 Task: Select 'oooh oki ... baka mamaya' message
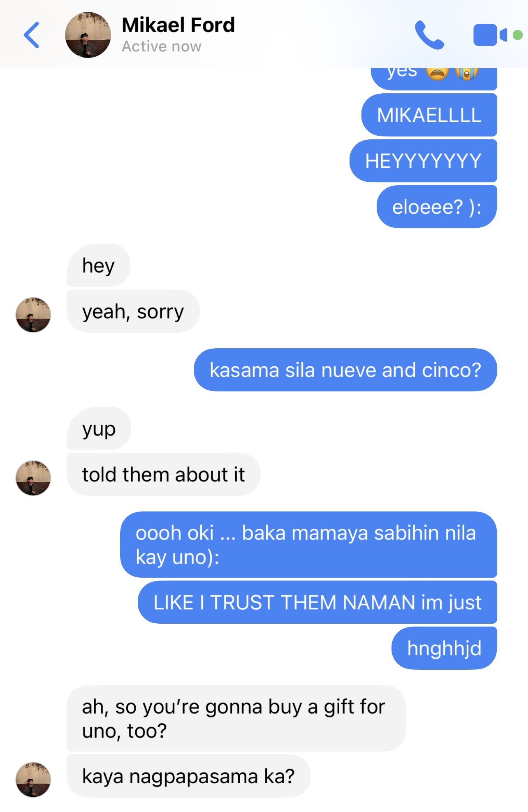click(x=308, y=545)
